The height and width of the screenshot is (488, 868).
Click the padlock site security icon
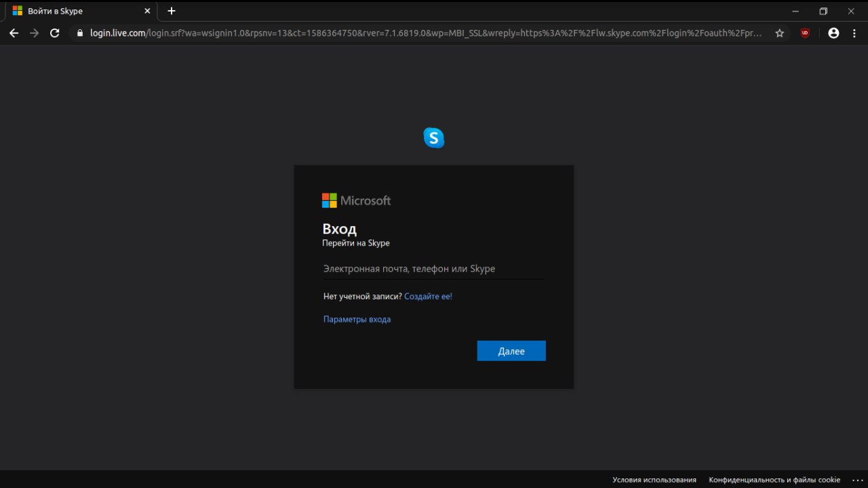click(x=80, y=33)
